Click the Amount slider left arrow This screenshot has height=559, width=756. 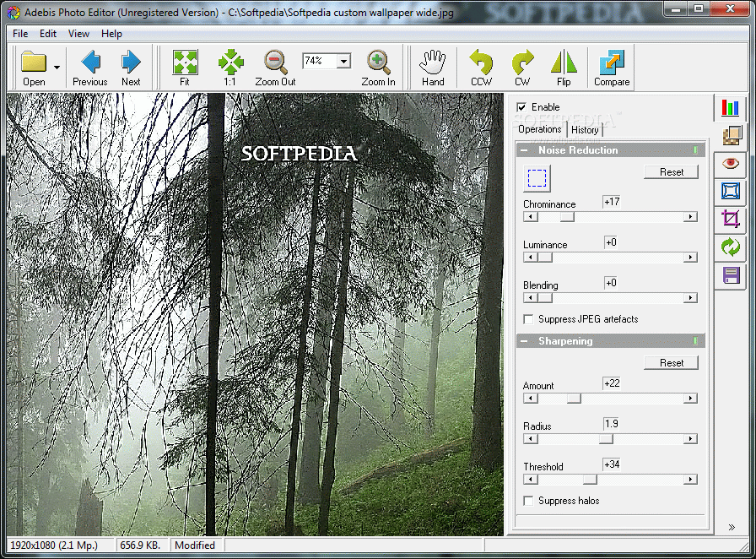tap(531, 399)
